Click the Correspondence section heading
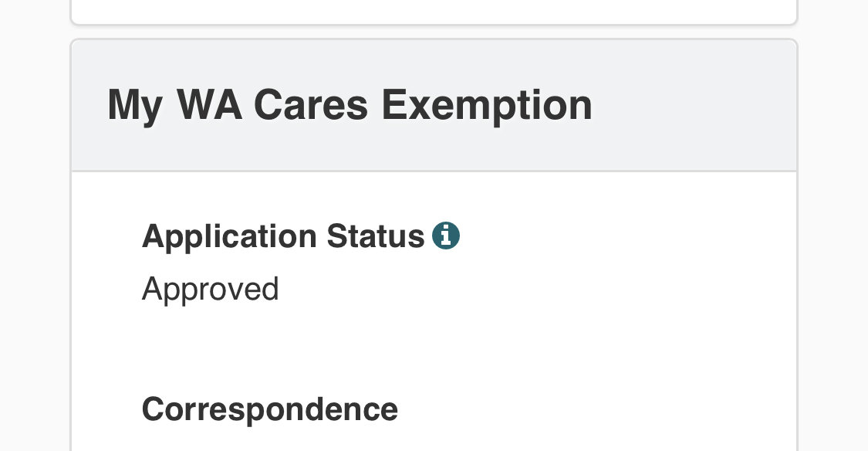Viewport: 868px width, 451px height. (270, 409)
